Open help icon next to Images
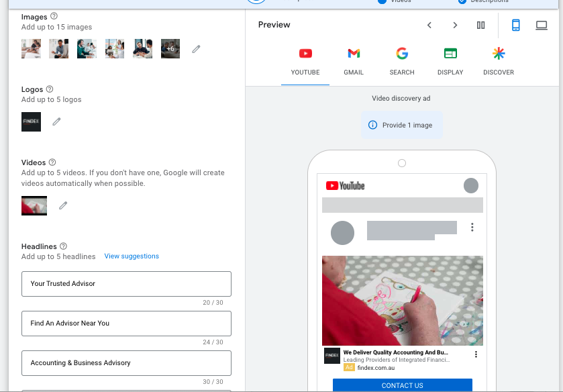 [54, 16]
